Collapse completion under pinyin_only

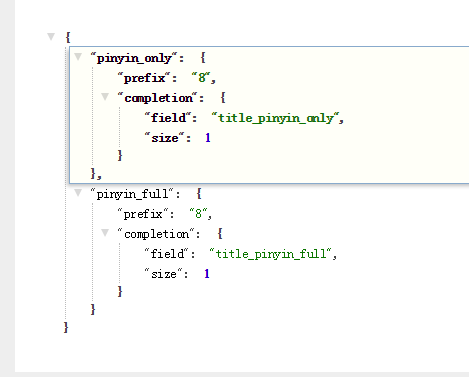(x=105, y=97)
